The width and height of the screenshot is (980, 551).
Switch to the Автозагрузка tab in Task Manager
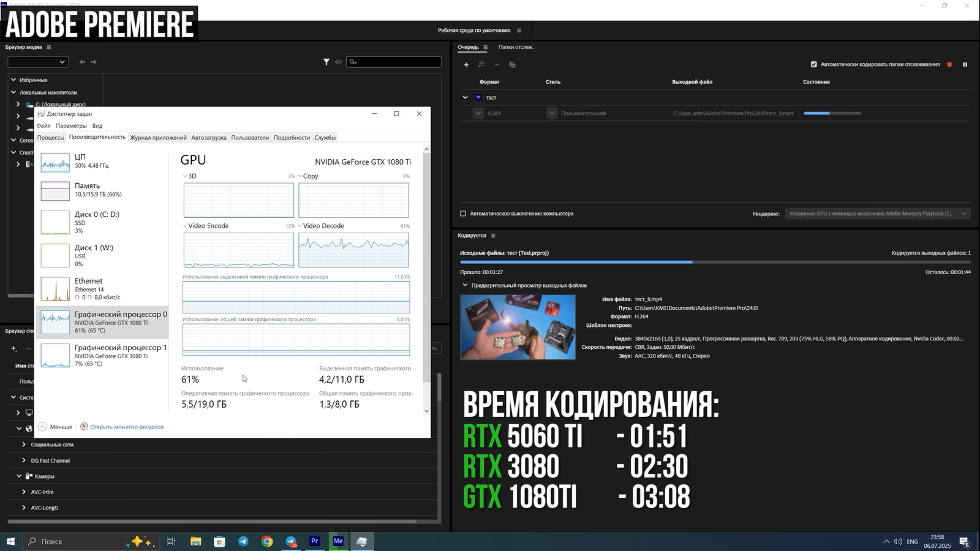pyautogui.click(x=208, y=138)
